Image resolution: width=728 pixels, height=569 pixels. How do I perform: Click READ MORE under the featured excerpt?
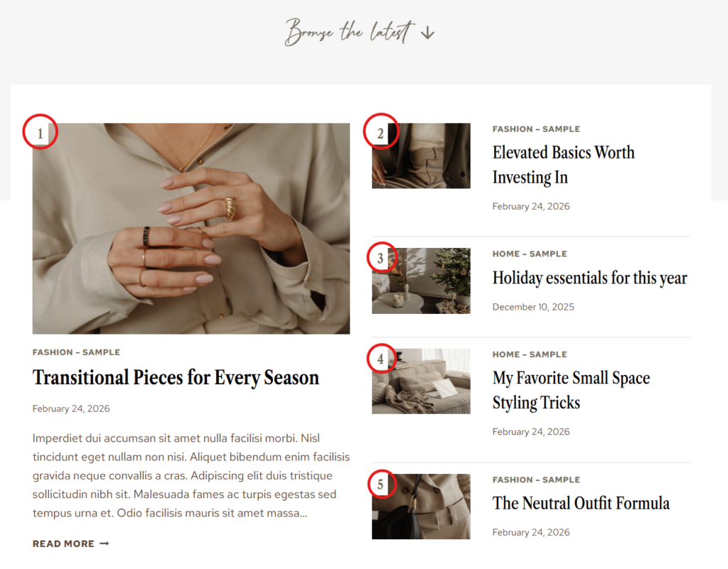(x=70, y=543)
